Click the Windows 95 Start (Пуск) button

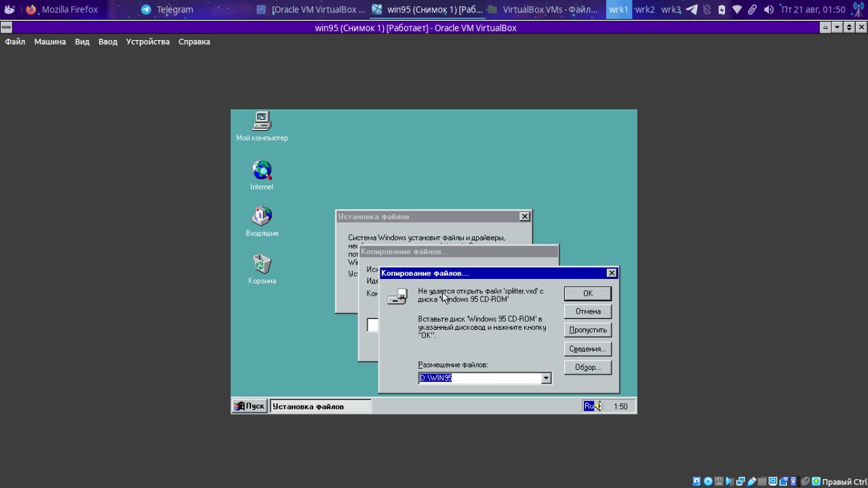pyautogui.click(x=250, y=406)
